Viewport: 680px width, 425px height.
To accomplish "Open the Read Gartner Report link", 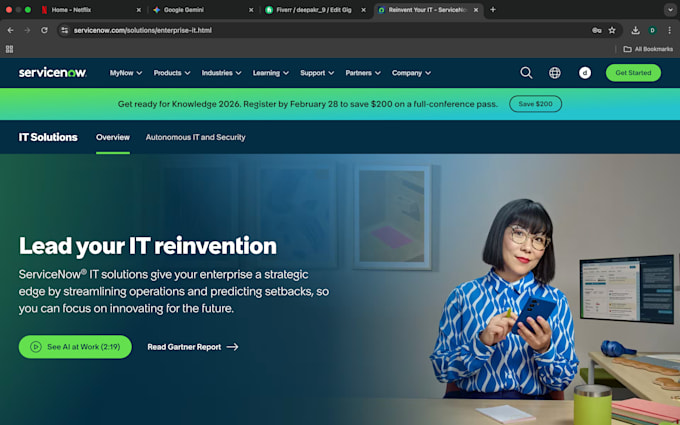I will click(x=193, y=347).
